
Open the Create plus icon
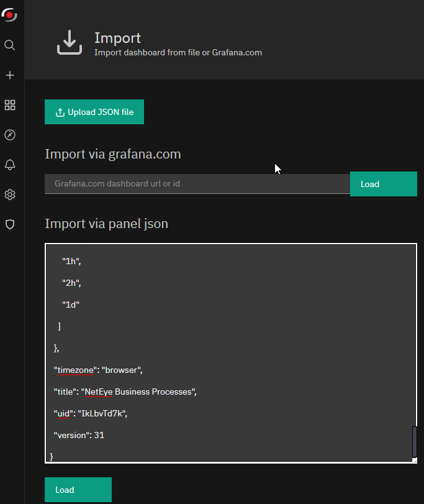click(x=10, y=75)
